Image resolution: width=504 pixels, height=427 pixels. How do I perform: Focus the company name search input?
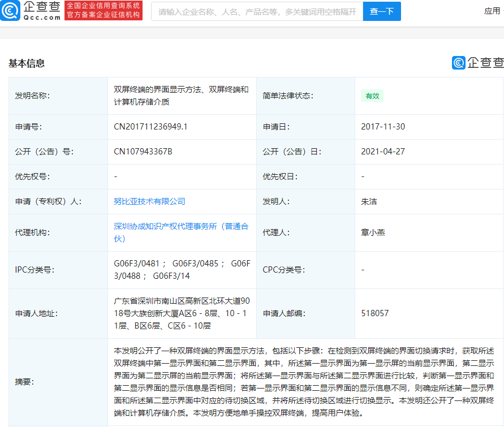click(x=257, y=11)
